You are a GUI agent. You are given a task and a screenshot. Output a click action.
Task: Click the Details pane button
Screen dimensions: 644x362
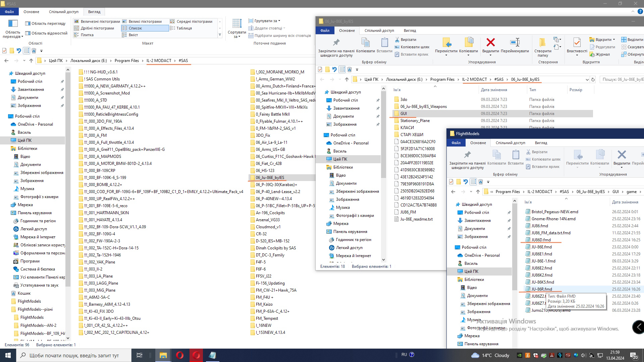(46, 33)
